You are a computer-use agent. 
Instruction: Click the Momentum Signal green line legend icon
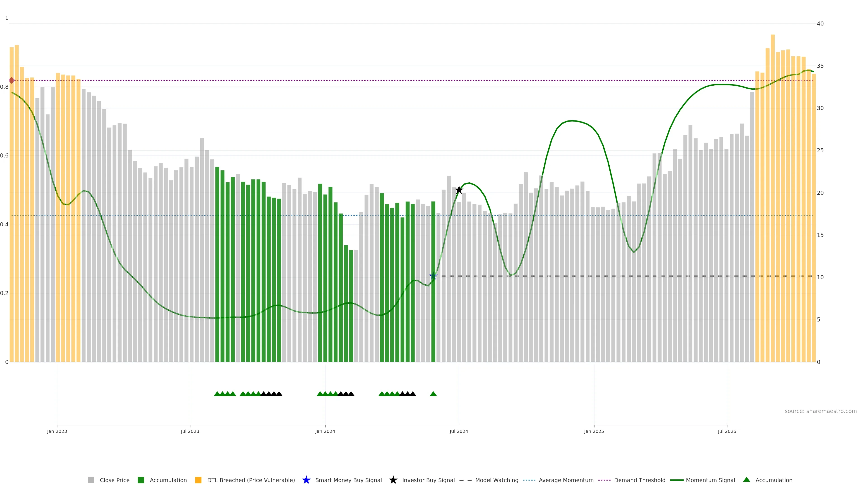[677, 480]
